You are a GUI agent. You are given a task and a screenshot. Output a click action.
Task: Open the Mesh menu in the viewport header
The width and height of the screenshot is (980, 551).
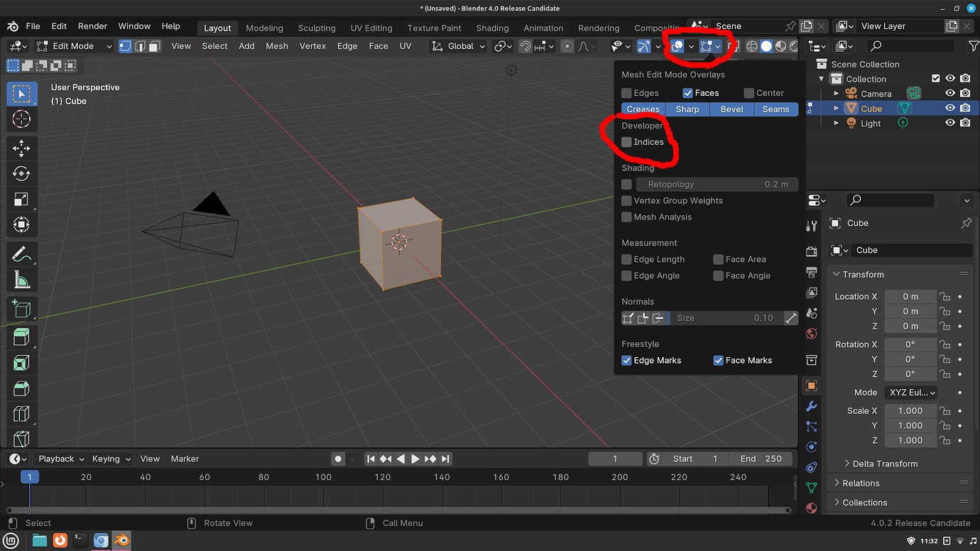pyautogui.click(x=277, y=46)
